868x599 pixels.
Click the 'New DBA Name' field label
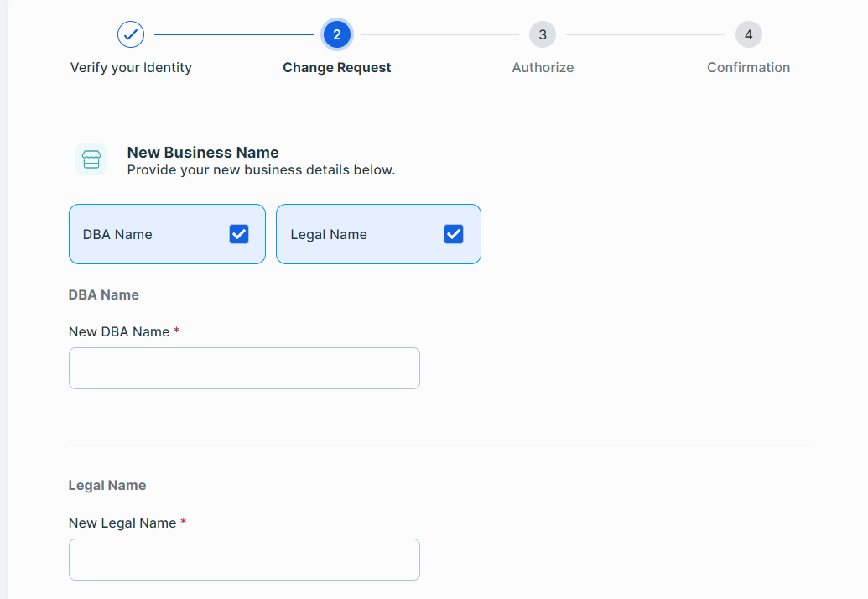tap(119, 332)
